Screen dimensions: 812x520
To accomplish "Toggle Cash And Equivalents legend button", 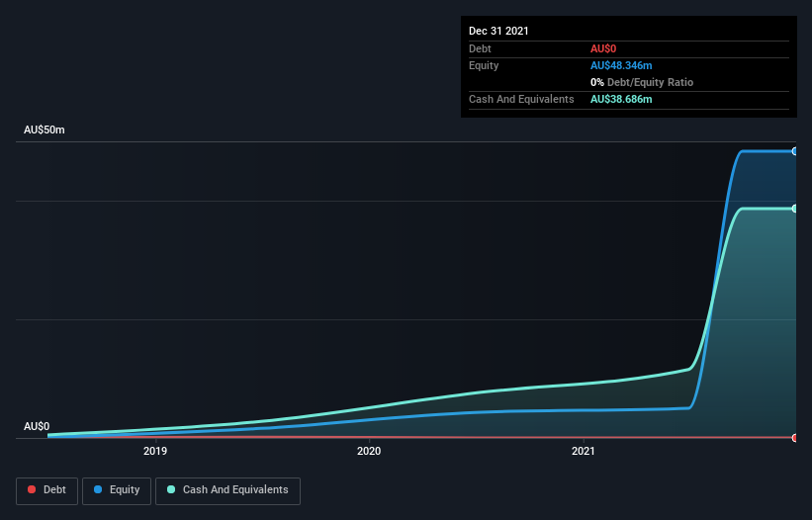I will click(x=227, y=490).
